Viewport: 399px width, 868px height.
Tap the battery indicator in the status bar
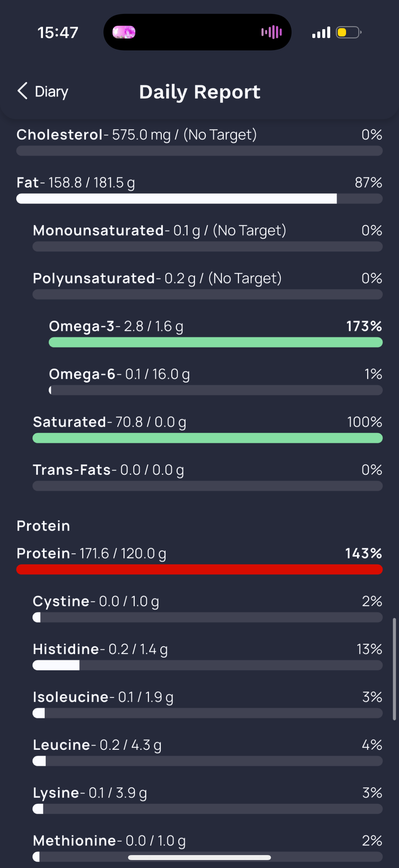pos(348,32)
